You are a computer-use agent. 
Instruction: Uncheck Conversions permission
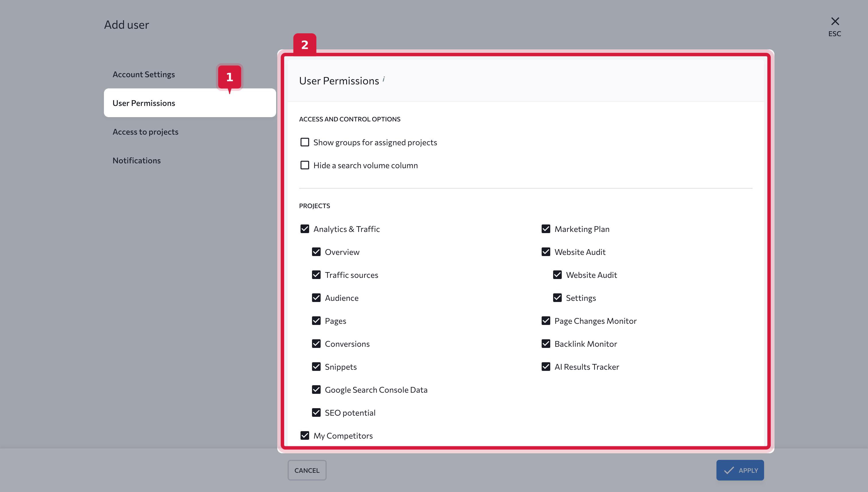pyautogui.click(x=316, y=344)
